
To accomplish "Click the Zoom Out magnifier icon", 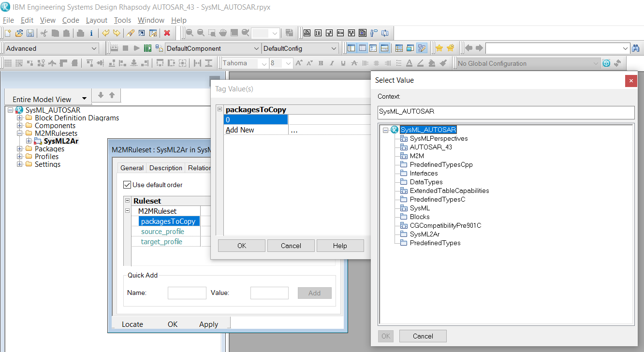I will (201, 33).
